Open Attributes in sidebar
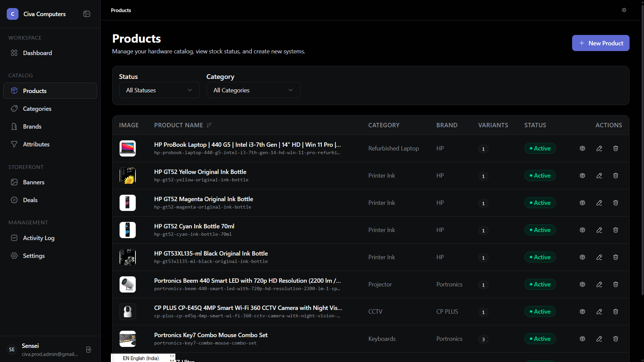This screenshot has height=362, width=644. point(50,144)
